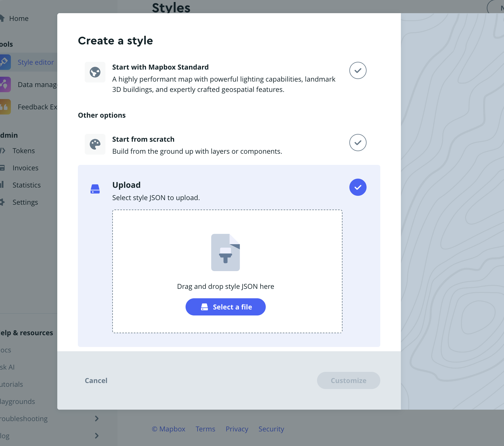Select the Start with Mapbox Standard option
Image resolution: width=504 pixels, height=446 pixels.
point(358,70)
